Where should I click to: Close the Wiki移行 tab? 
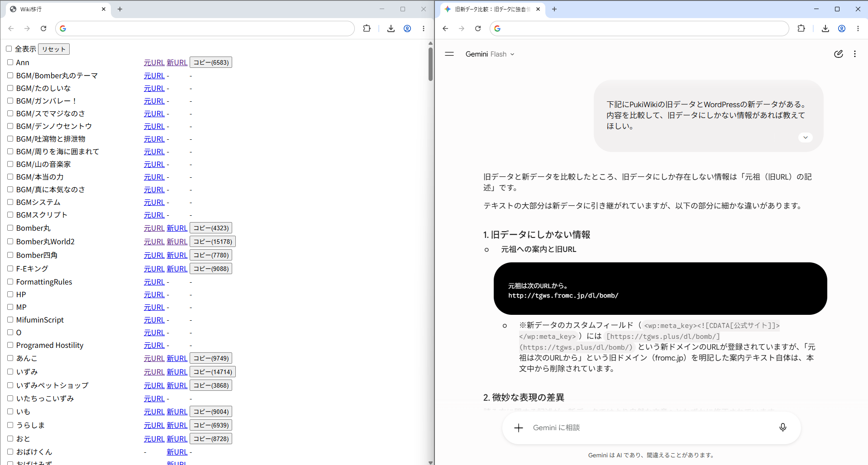pos(104,9)
